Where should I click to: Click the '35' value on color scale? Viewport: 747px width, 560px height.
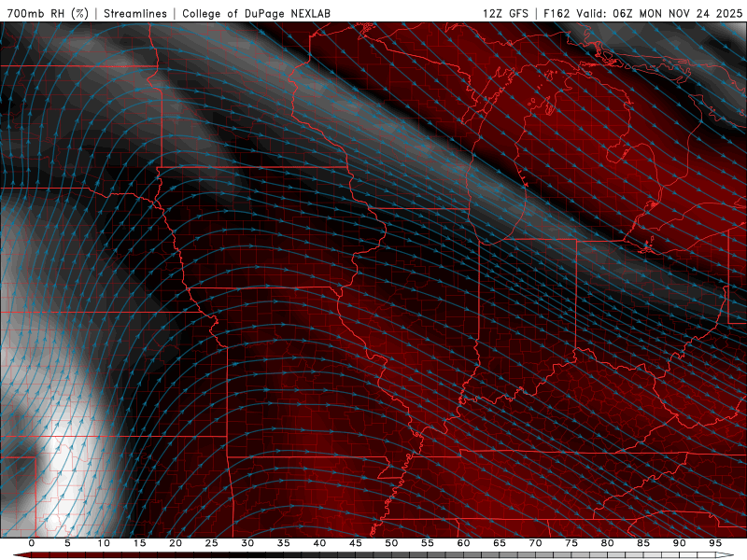click(283, 543)
